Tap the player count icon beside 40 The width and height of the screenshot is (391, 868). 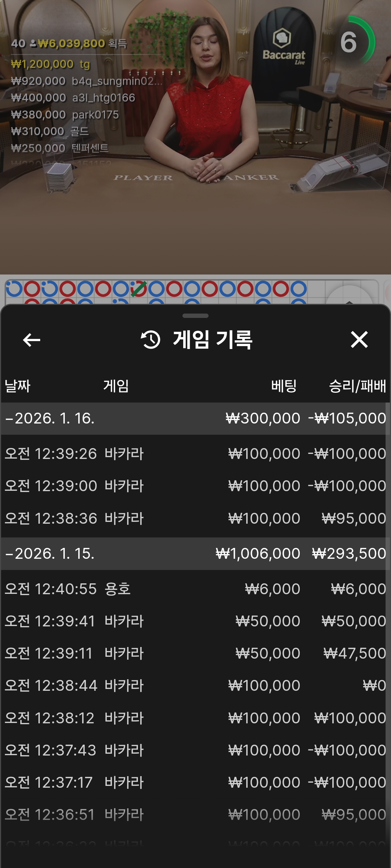[x=33, y=44]
